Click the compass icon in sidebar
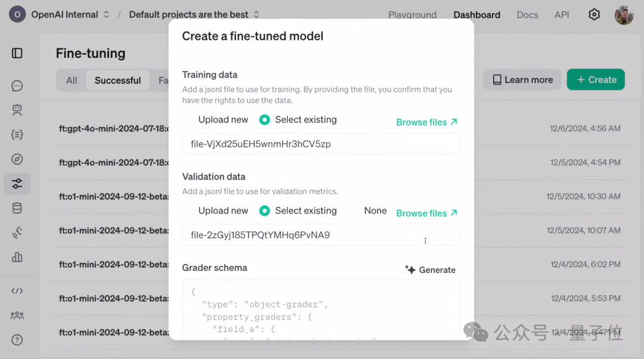Viewport: 644px width, 359px height. coord(17,159)
